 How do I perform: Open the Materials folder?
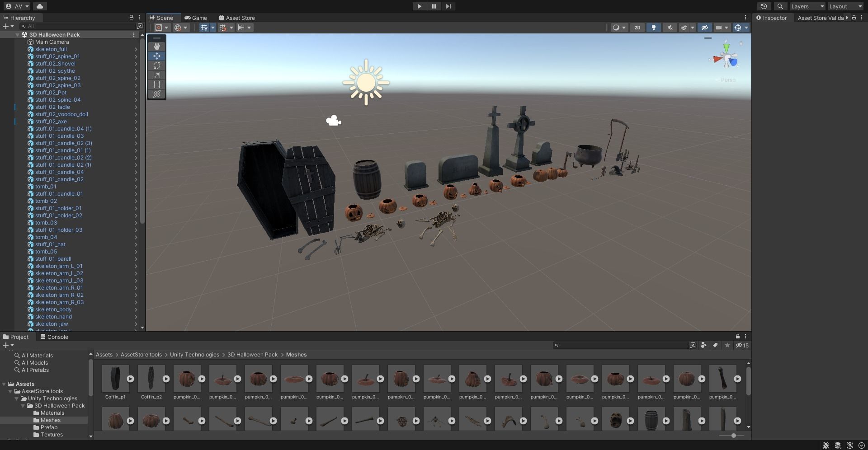52,413
